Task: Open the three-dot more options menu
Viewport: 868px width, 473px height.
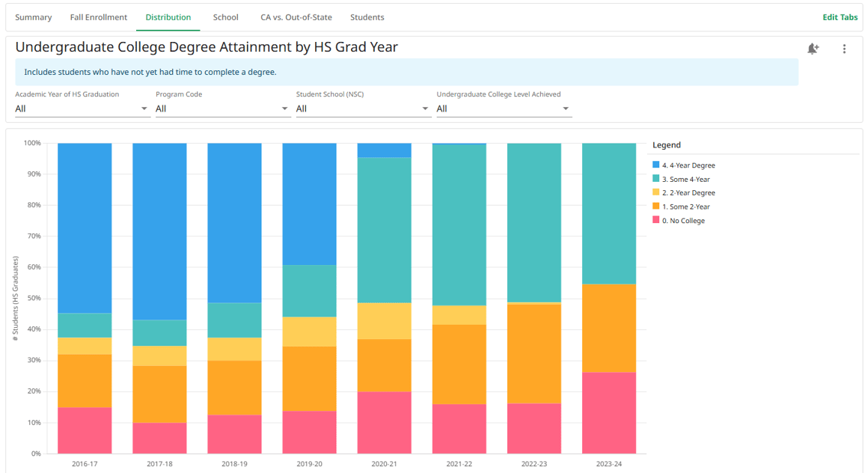Action: click(x=844, y=49)
